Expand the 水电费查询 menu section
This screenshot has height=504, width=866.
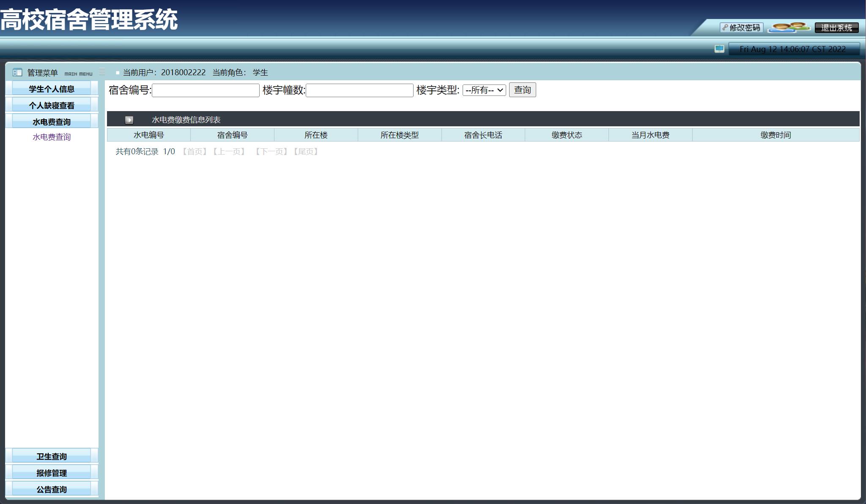51,121
